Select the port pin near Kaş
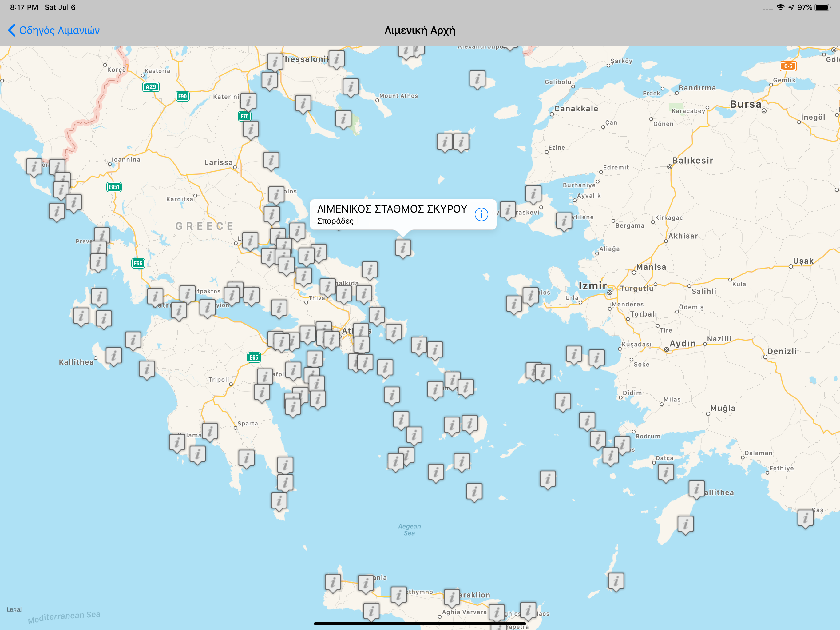 805,519
